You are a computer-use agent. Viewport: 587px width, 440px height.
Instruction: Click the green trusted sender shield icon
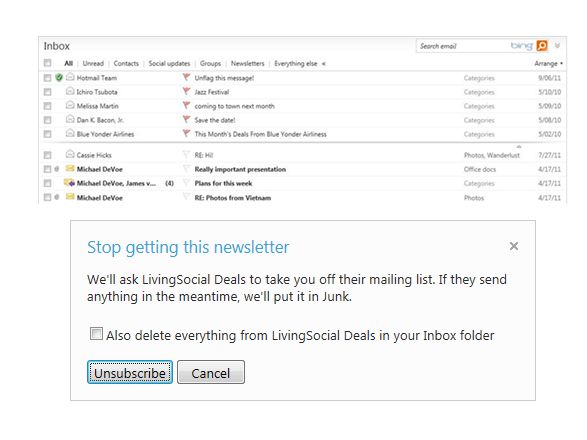click(59, 78)
